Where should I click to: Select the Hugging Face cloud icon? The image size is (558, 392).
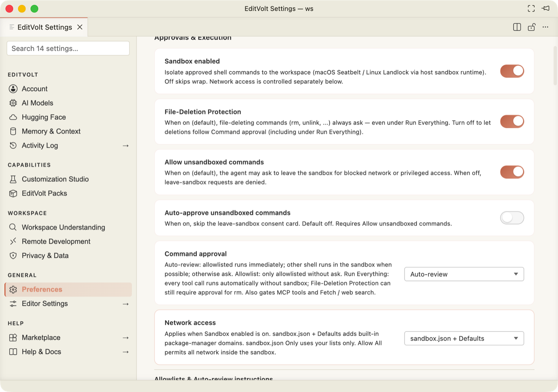point(13,117)
